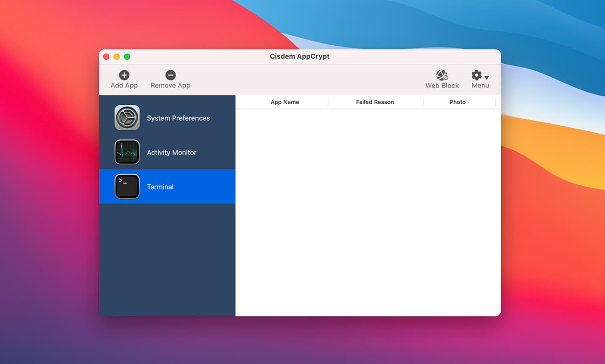Click the "Remove App" text label
The height and width of the screenshot is (364, 605).
[x=170, y=86]
